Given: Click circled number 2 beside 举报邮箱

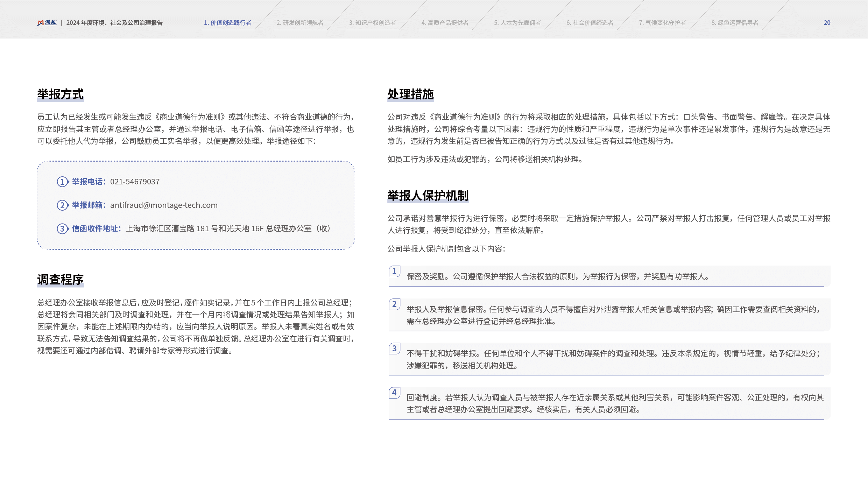Looking at the screenshot, I should click(63, 205).
